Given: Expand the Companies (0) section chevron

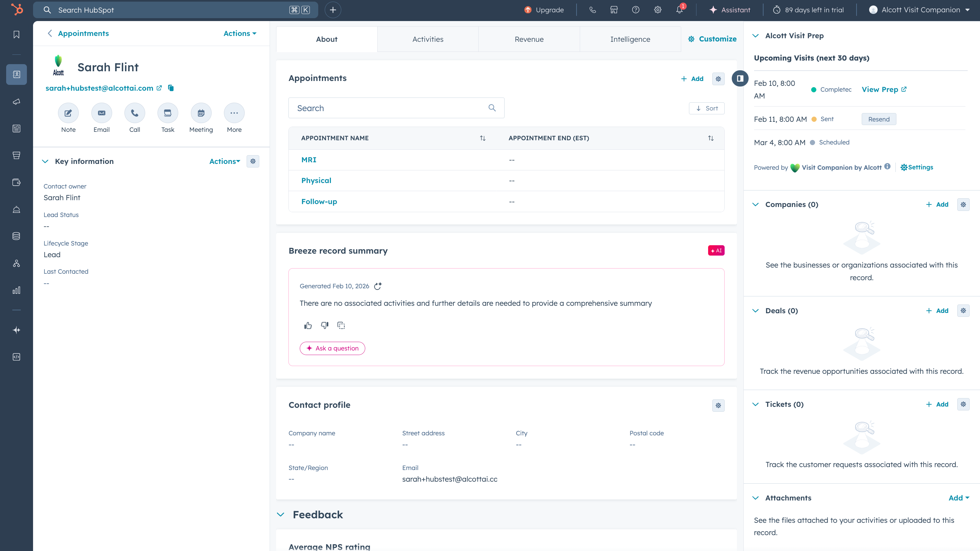Looking at the screenshot, I should 755,204.
